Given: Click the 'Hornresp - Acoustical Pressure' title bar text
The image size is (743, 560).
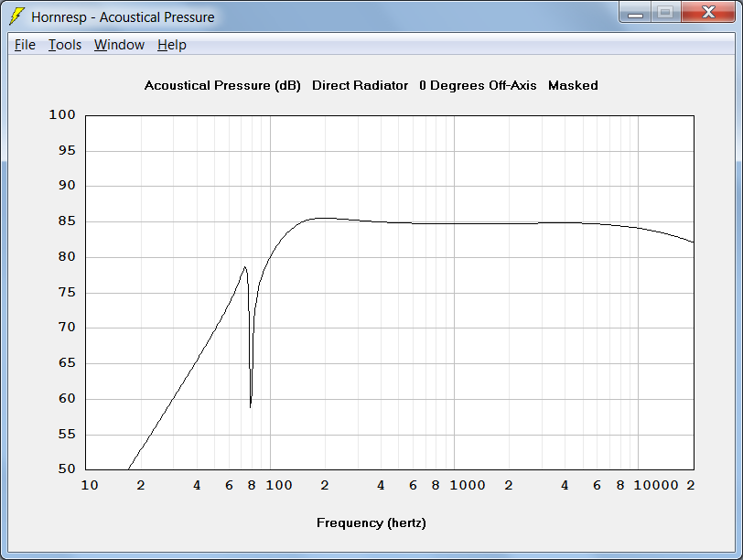Looking at the screenshot, I should (x=123, y=17).
